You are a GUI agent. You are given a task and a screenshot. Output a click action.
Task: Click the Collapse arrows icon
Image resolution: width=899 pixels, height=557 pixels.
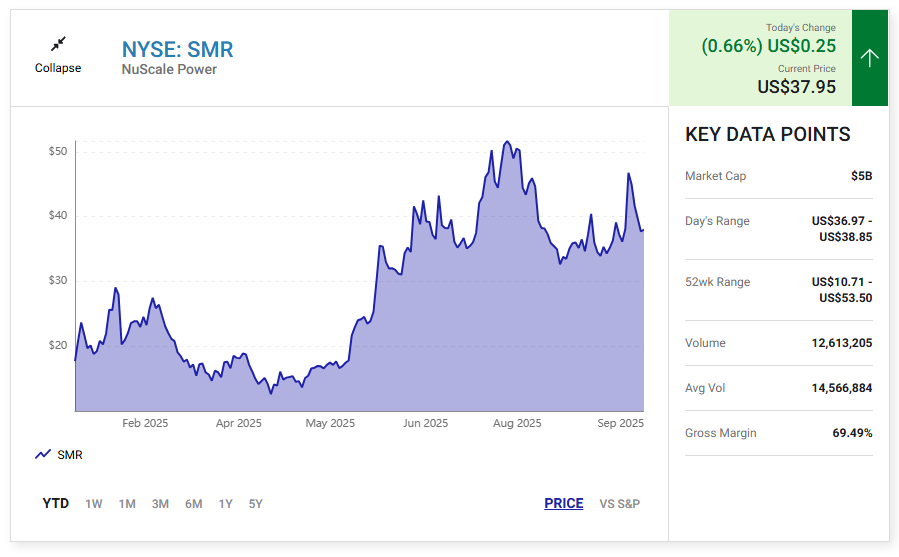click(58, 44)
